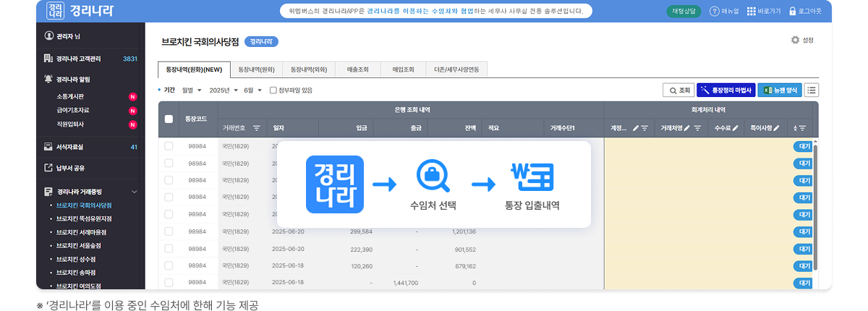
Task: Select 브로치킨 뚝섬유원지점 in the sidebar
Action: coord(84,219)
